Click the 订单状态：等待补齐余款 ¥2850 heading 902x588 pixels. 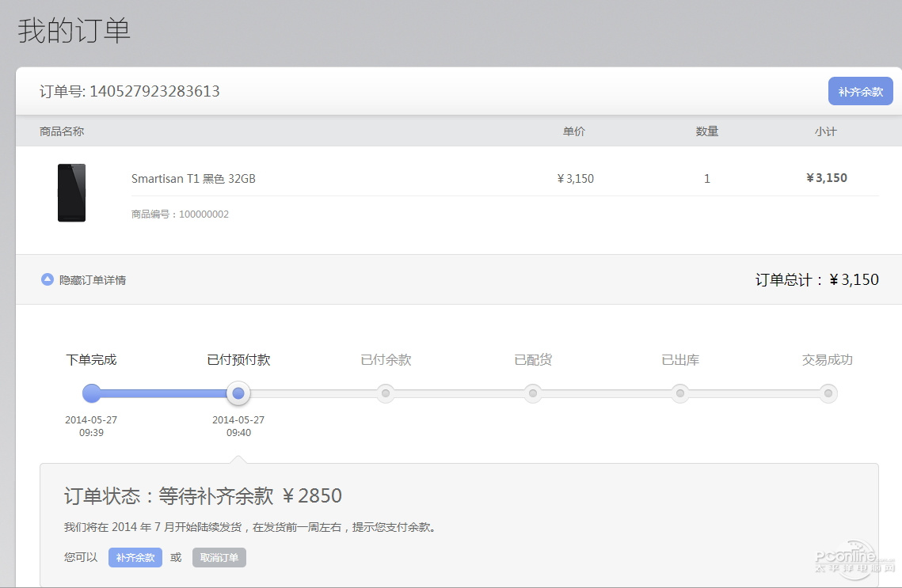click(203, 495)
